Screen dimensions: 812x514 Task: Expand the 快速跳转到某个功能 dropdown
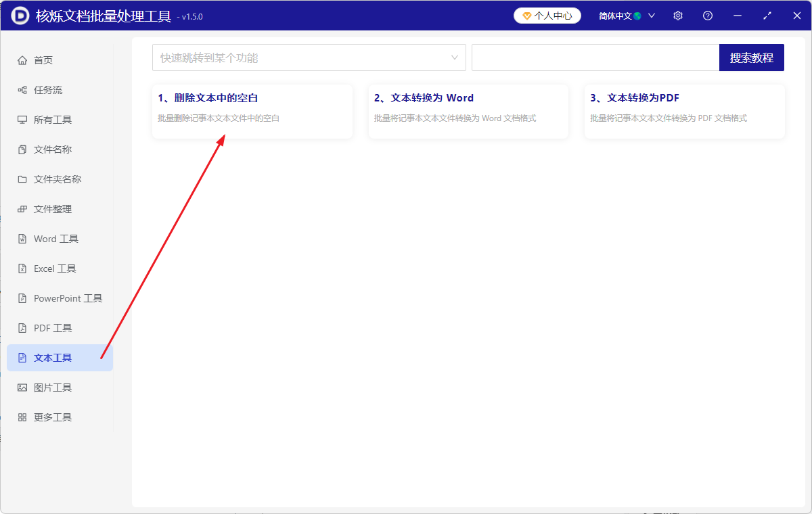point(309,57)
